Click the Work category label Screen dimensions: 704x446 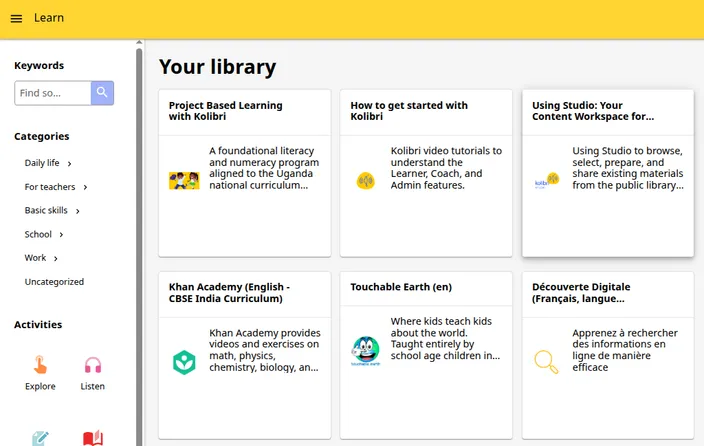[35, 258]
